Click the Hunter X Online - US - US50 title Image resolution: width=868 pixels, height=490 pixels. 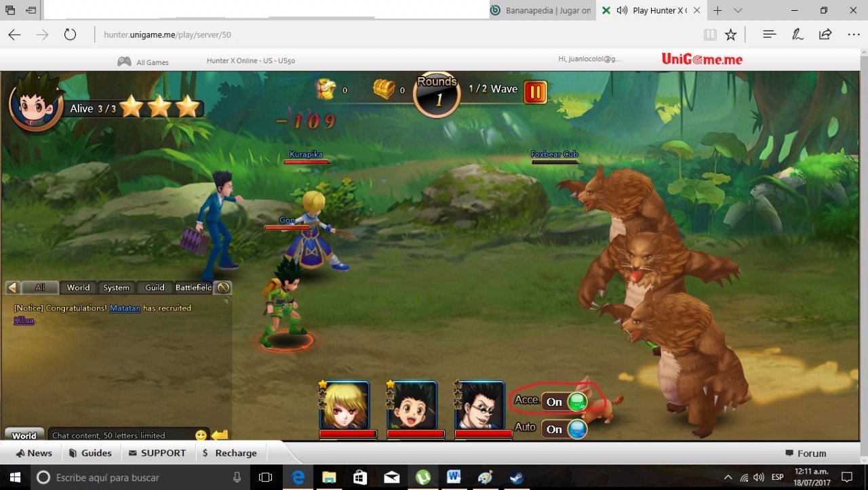pos(251,60)
